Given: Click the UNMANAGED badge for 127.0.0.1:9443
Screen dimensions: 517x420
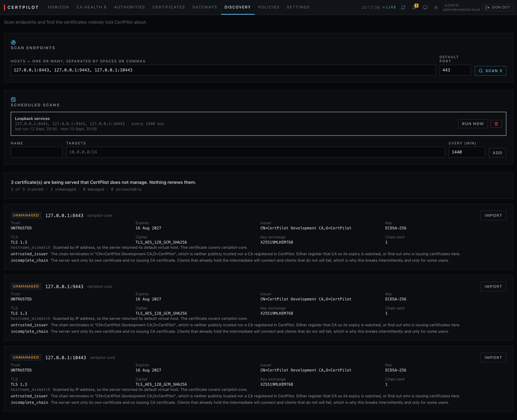Looking at the screenshot, I should (26, 286).
